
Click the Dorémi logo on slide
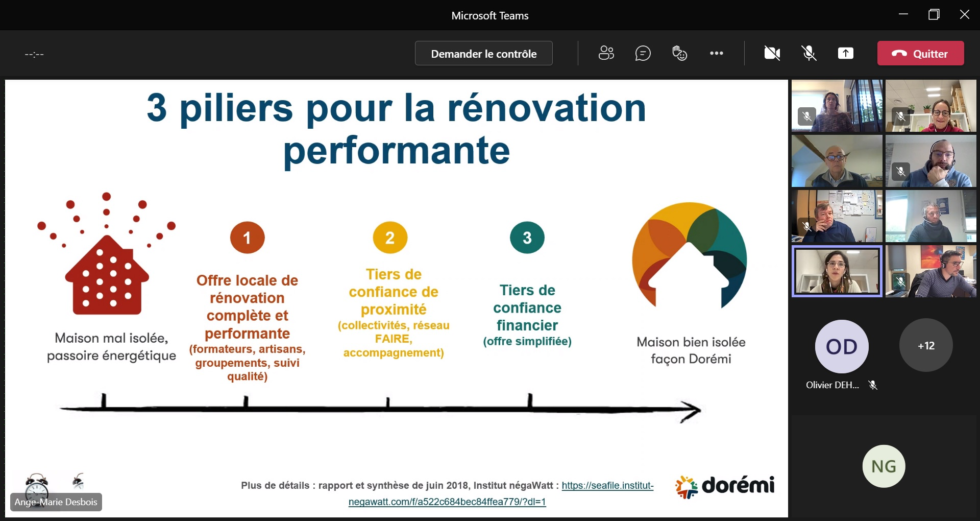click(x=725, y=486)
